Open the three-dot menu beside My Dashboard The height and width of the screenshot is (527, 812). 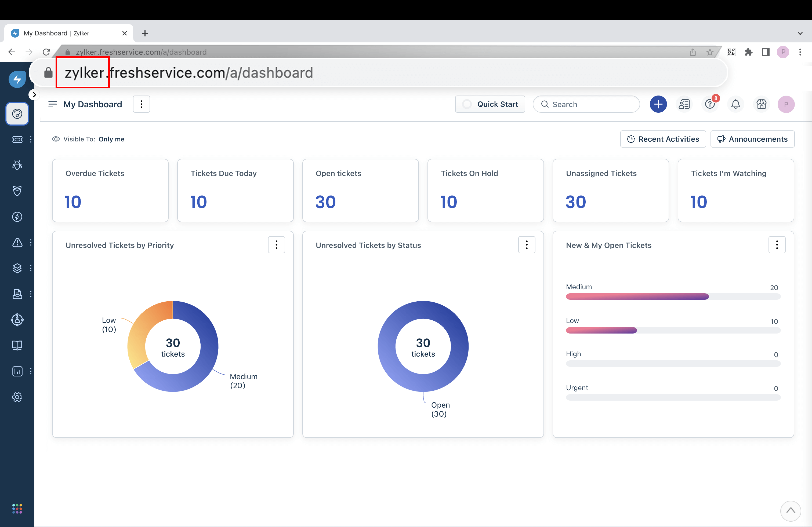click(141, 104)
